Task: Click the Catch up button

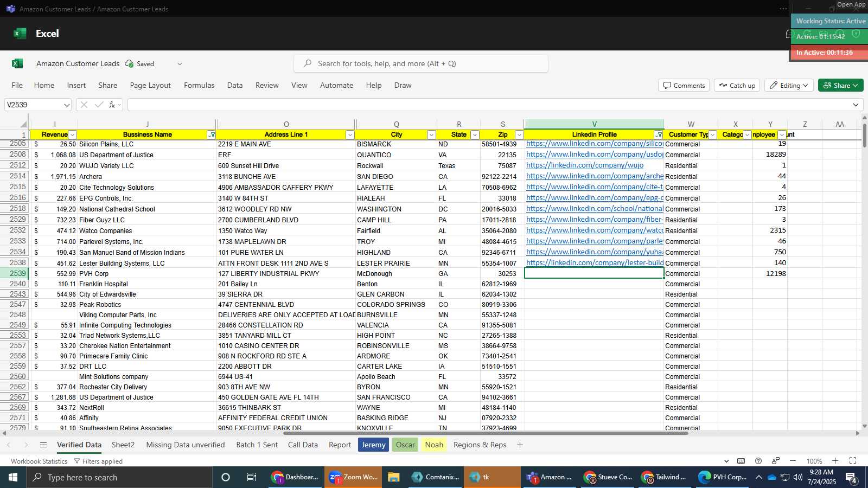Action: pyautogui.click(x=737, y=85)
